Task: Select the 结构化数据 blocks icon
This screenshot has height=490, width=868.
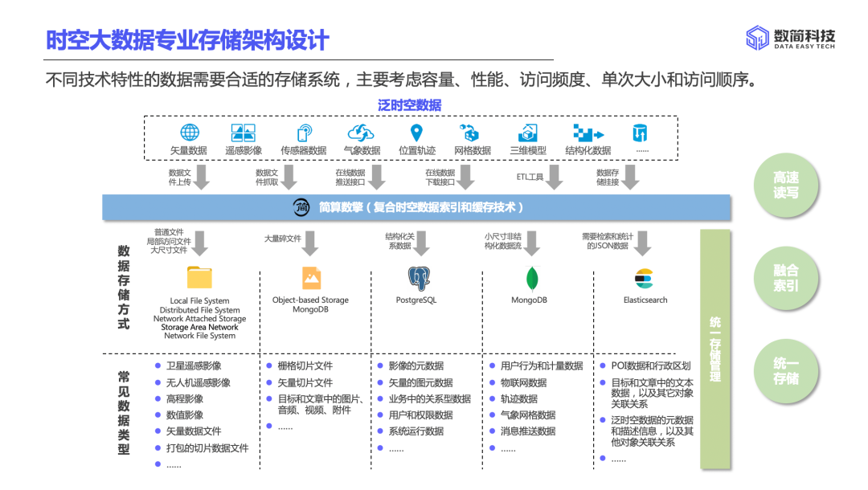Action: (588, 133)
